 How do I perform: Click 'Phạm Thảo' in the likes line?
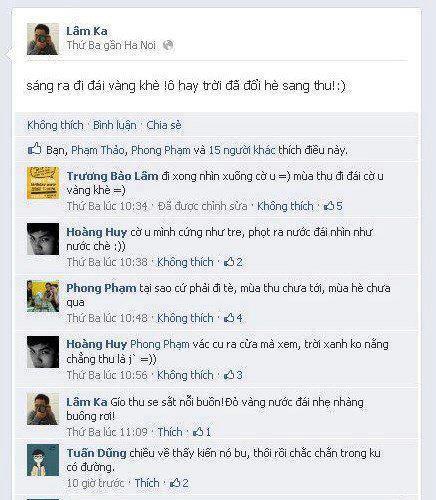[98, 150]
